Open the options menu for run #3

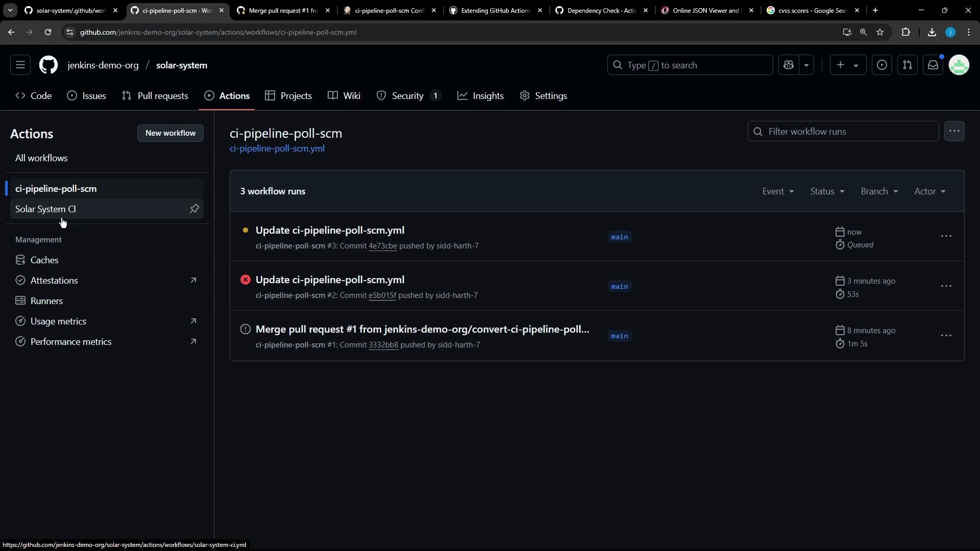pos(946,236)
